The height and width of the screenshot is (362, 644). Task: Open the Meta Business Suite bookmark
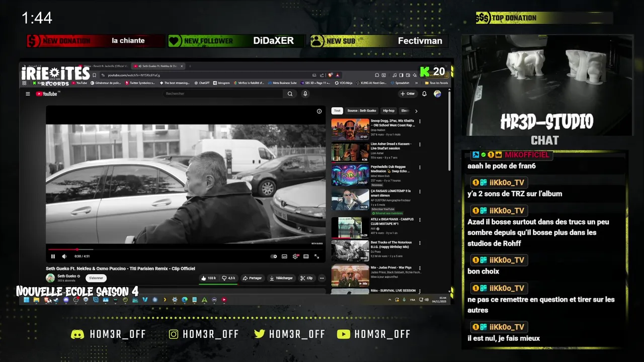point(282,83)
